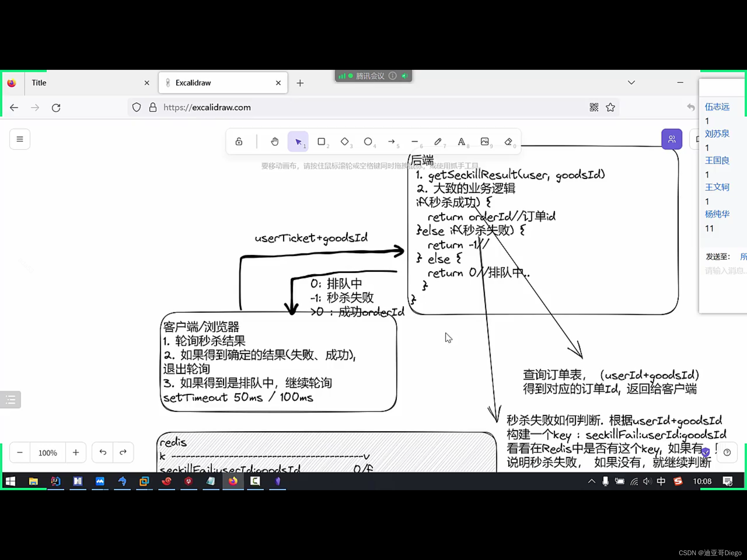The height and width of the screenshot is (560, 747).
Task: Select chat participant 伍志远
Action: [x=717, y=107]
